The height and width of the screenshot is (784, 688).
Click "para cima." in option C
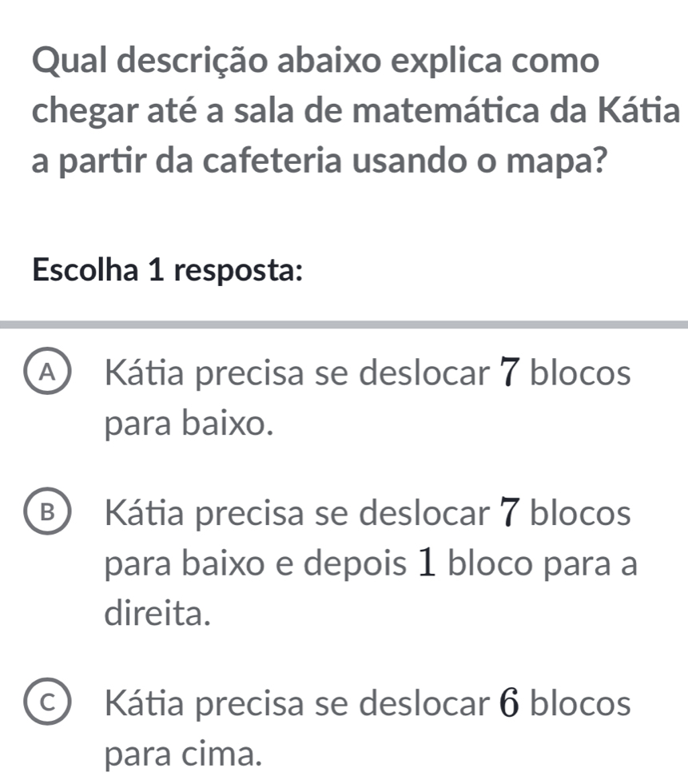pyautogui.click(x=183, y=752)
